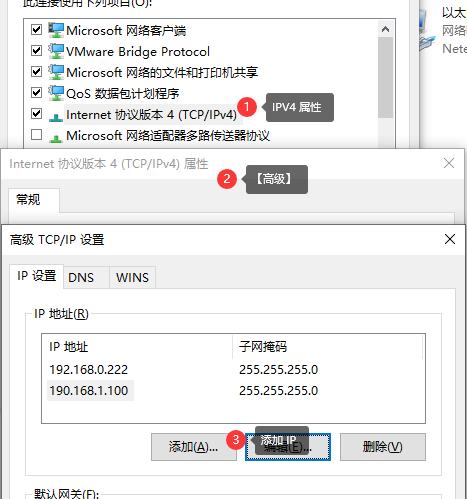Switch to the WINS tab
This screenshot has height=499, width=467.
[x=132, y=277]
